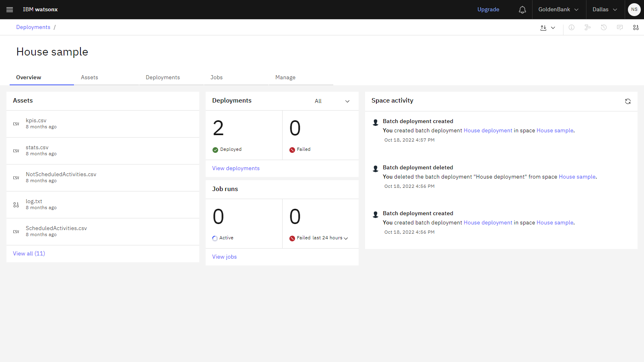Open the hamburger navigation menu
Screen dimensions: 644x362
(10, 10)
